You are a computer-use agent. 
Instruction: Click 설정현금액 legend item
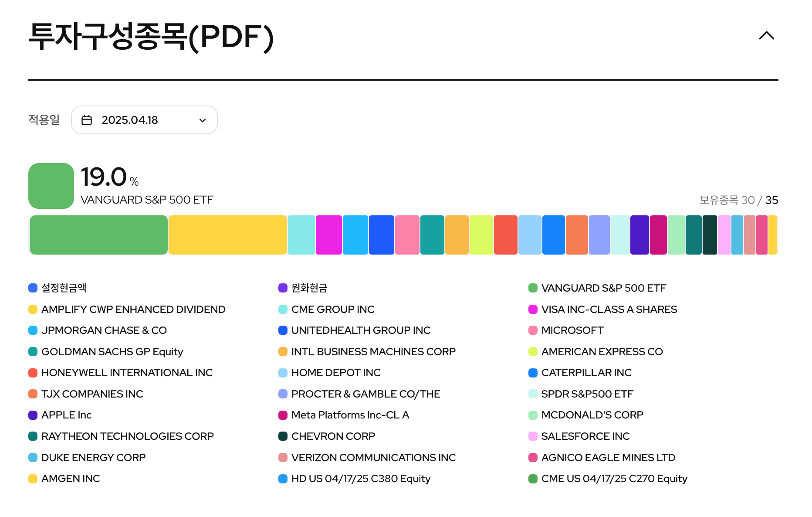pos(58,288)
